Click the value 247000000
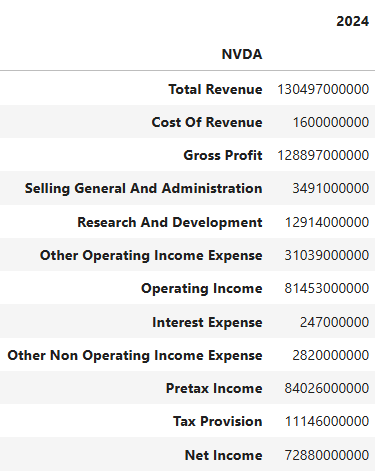Image resolution: width=375 pixels, height=473 pixels. (x=334, y=322)
